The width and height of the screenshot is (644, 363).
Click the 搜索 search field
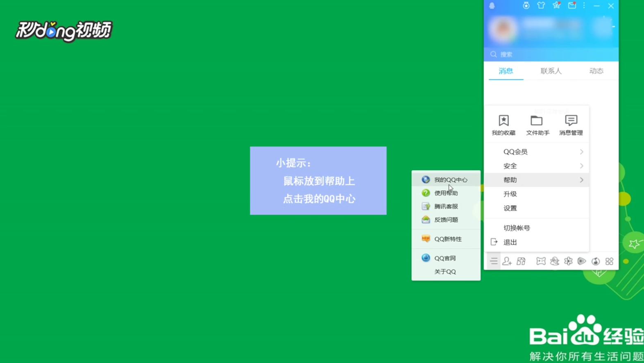pyautogui.click(x=551, y=54)
